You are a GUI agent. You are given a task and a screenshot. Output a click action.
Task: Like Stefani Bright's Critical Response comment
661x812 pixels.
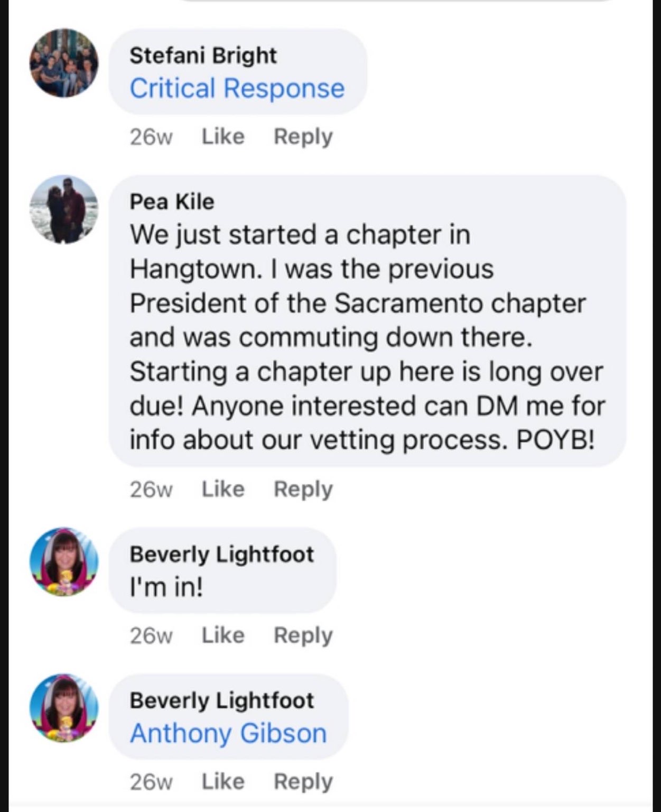(x=223, y=136)
